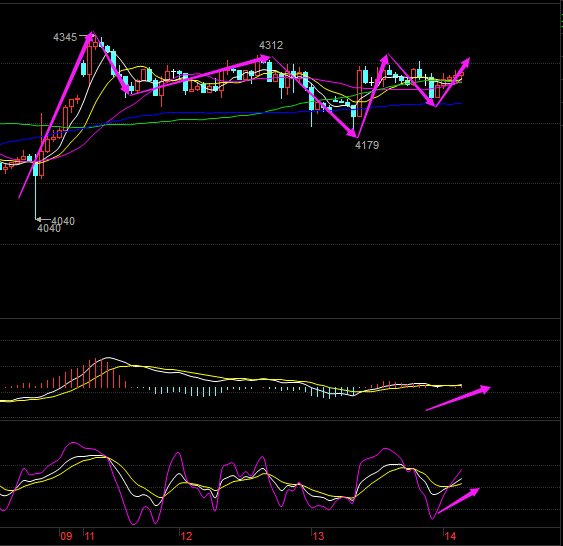Select the 14 date on the time axis
The width and height of the screenshot is (563, 546).
point(450,536)
